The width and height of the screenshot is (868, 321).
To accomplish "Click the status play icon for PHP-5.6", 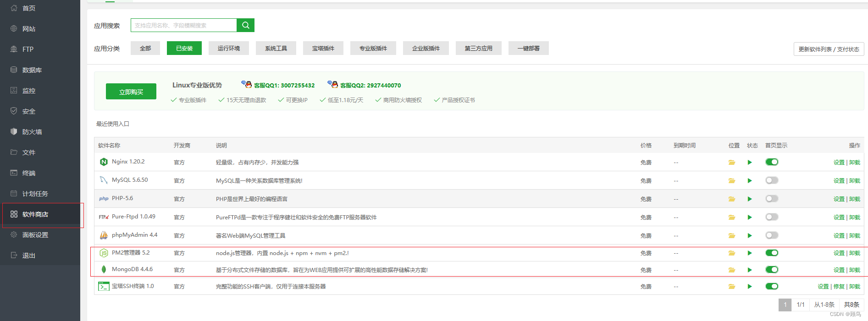I will coord(750,199).
